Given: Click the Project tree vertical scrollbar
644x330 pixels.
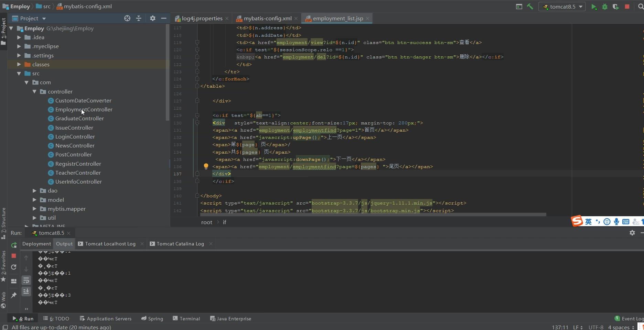Looking at the screenshot, I should click(x=168, y=72).
